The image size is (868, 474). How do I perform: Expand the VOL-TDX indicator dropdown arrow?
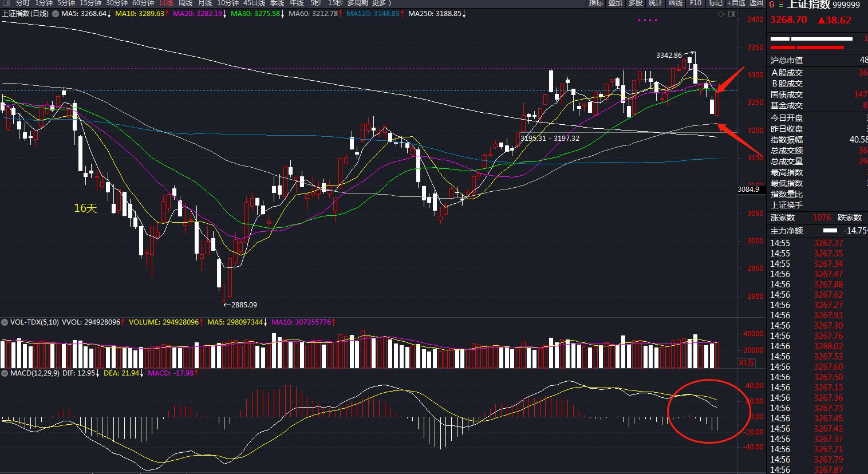tap(6, 322)
